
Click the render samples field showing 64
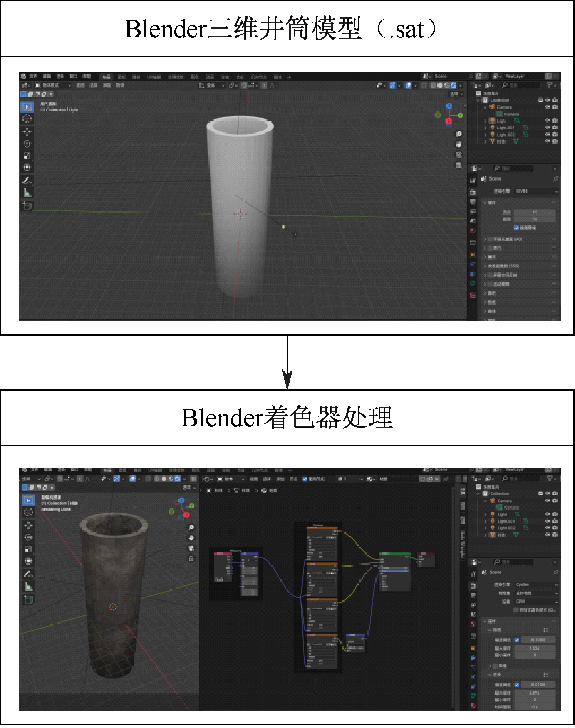535,212
